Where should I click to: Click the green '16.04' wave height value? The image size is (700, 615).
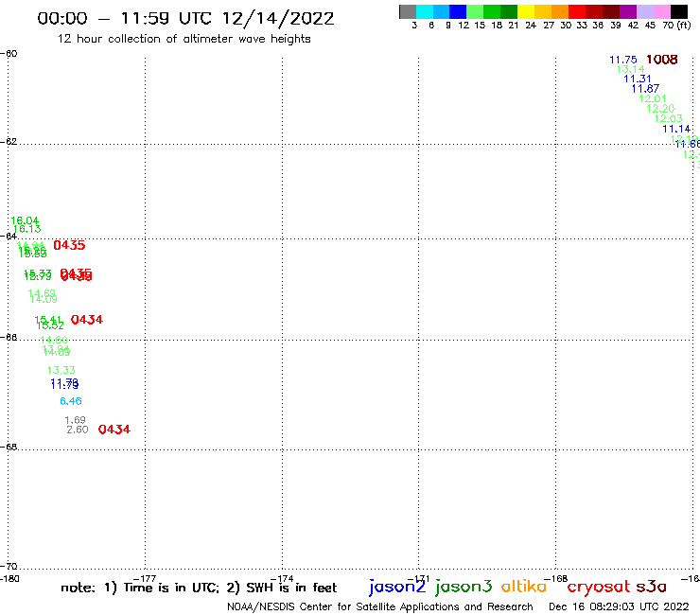(25, 220)
